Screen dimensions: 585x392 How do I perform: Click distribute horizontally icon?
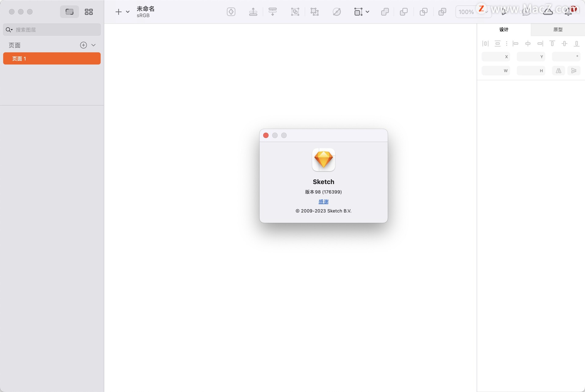485,44
